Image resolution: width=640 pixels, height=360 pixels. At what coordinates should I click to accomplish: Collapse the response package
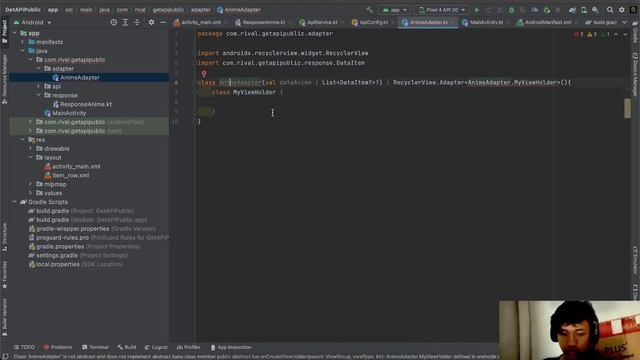click(39, 95)
